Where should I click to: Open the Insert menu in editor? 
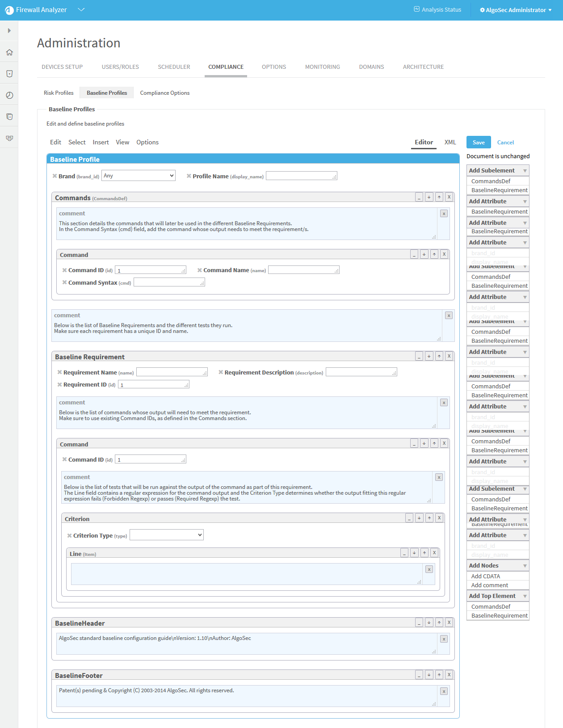101,142
